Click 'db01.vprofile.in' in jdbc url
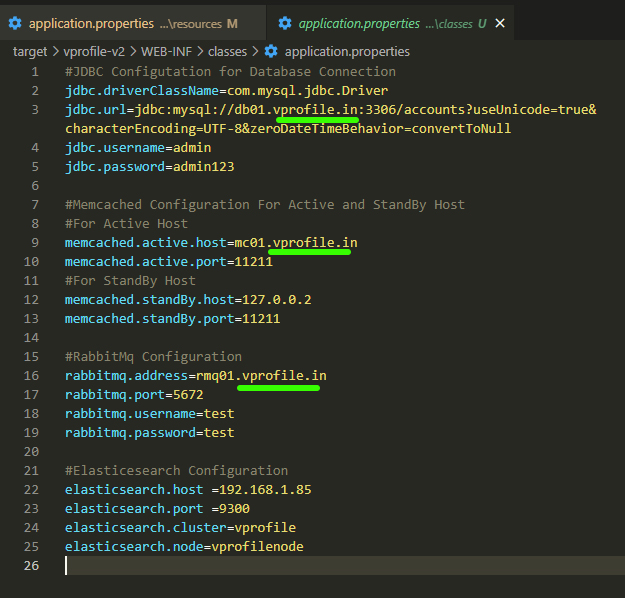 pyautogui.click(x=296, y=110)
